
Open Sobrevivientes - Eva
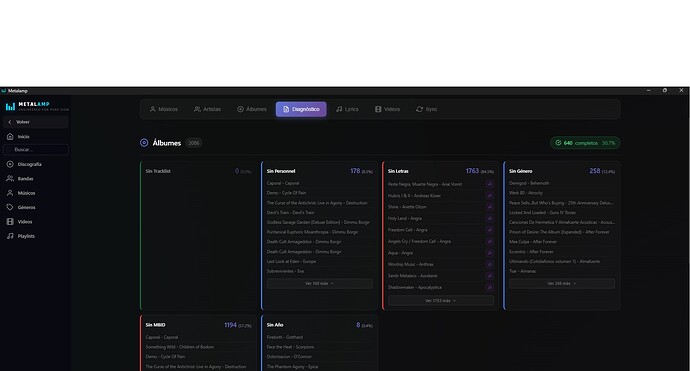285,271
